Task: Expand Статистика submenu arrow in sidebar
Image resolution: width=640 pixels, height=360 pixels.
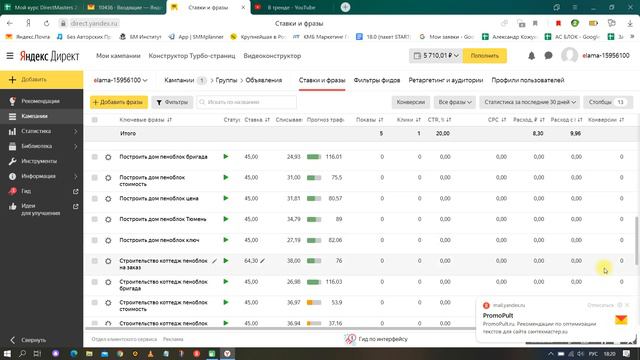Action: pyautogui.click(x=76, y=131)
